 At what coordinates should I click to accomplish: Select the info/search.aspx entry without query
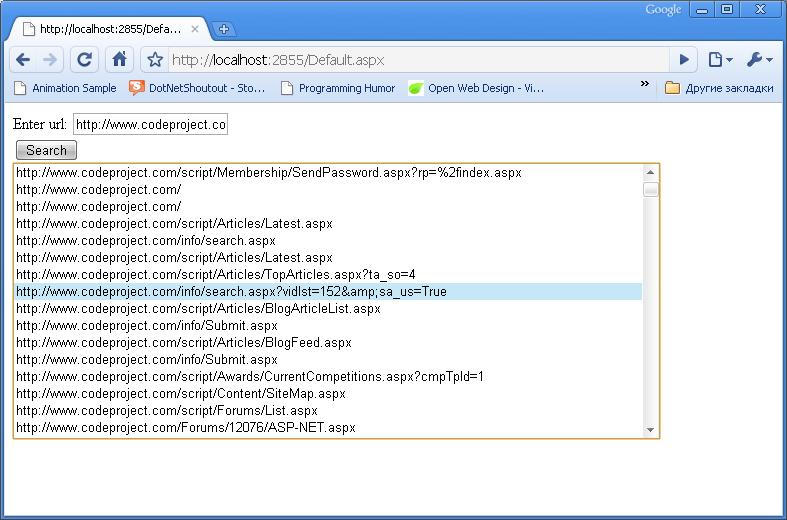coord(328,241)
